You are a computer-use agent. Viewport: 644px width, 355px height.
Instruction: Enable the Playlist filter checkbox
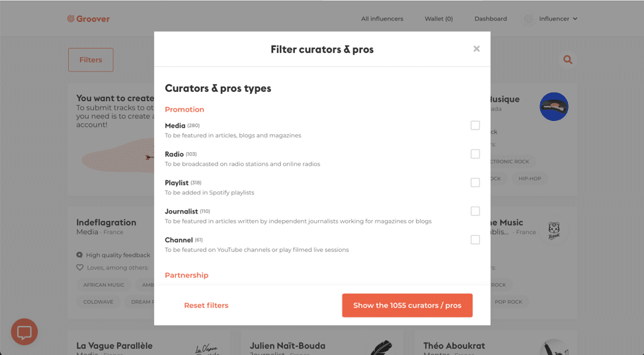point(475,182)
